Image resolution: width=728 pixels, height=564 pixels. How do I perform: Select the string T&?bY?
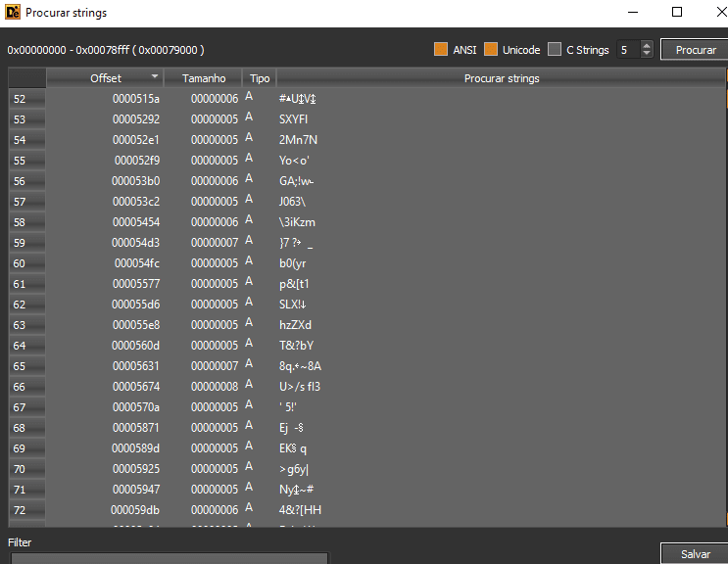click(x=296, y=346)
